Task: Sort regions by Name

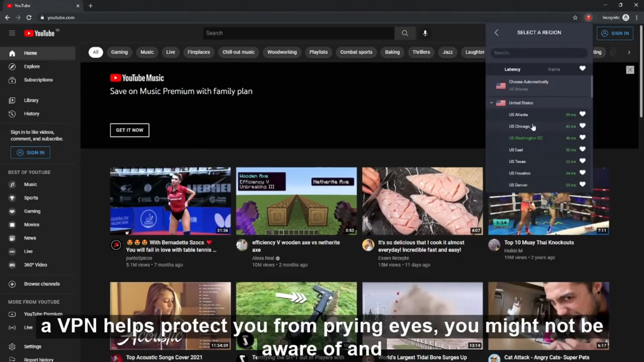Action: click(x=554, y=69)
